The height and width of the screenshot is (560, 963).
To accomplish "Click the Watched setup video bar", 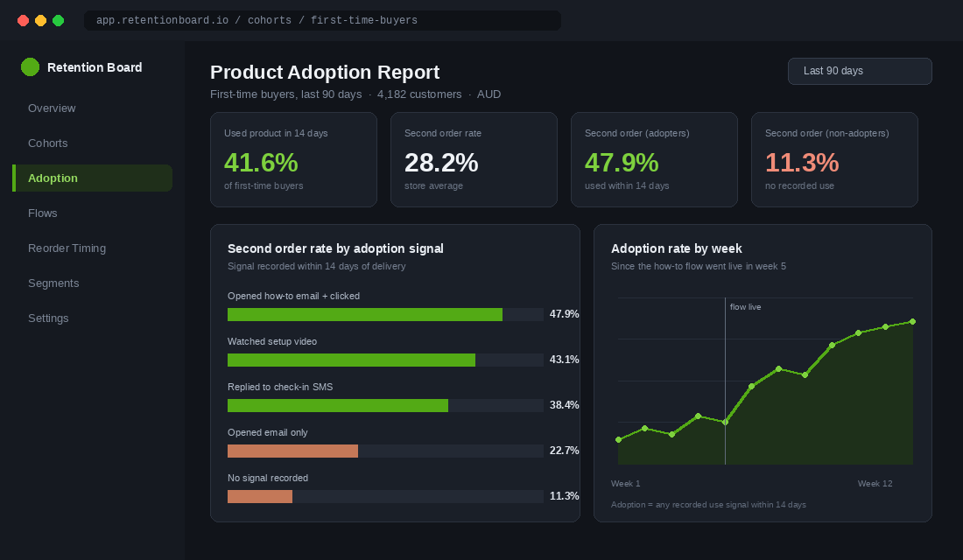I will [x=351, y=360].
